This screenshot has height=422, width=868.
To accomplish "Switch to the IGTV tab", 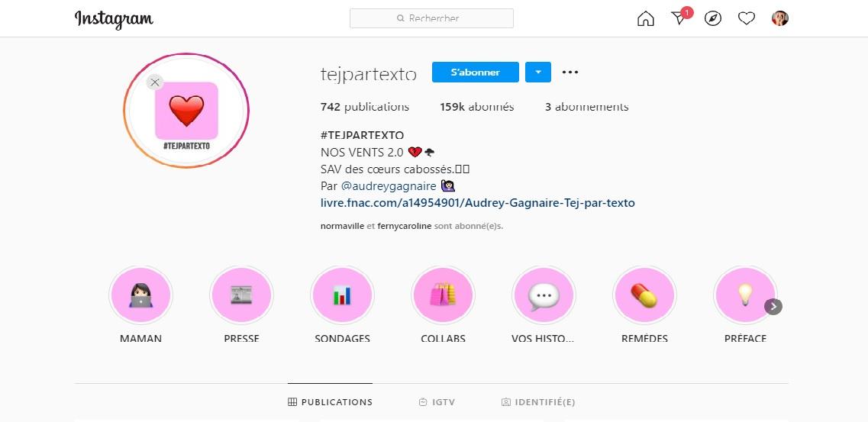I will coord(437,402).
